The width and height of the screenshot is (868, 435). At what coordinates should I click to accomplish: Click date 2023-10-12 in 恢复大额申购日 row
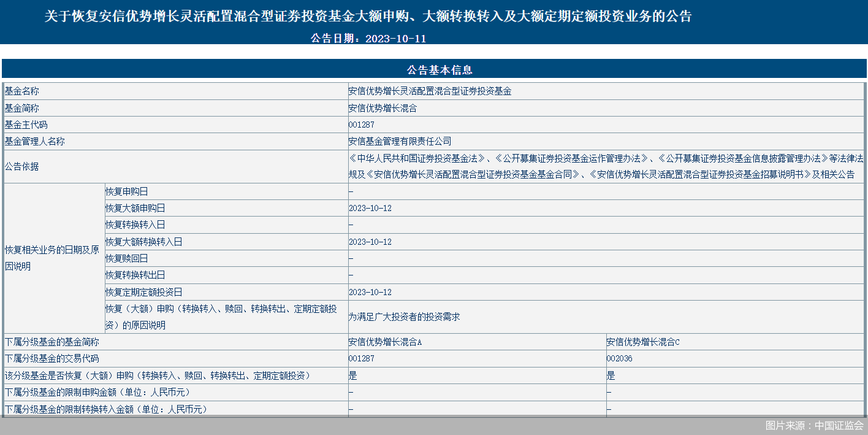coord(370,208)
